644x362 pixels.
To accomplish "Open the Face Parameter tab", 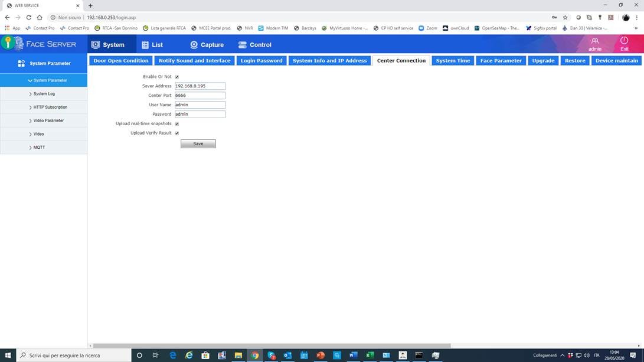I will click(501, 61).
